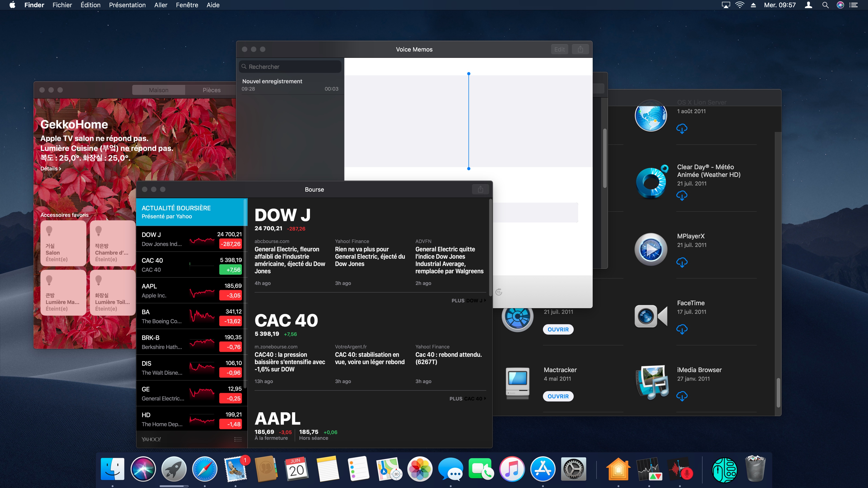The image size is (868, 488).
Task: Open Contacts book icon in Dock
Action: 266,469
